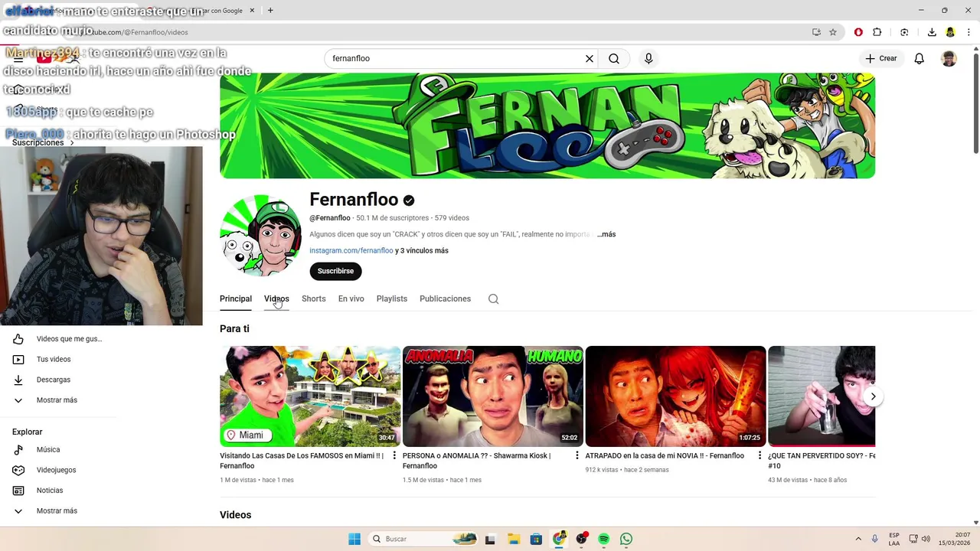The height and width of the screenshot is (551, 980).
Task: Open the Música note icon in Explorar
Action: (x=18, y=450)
